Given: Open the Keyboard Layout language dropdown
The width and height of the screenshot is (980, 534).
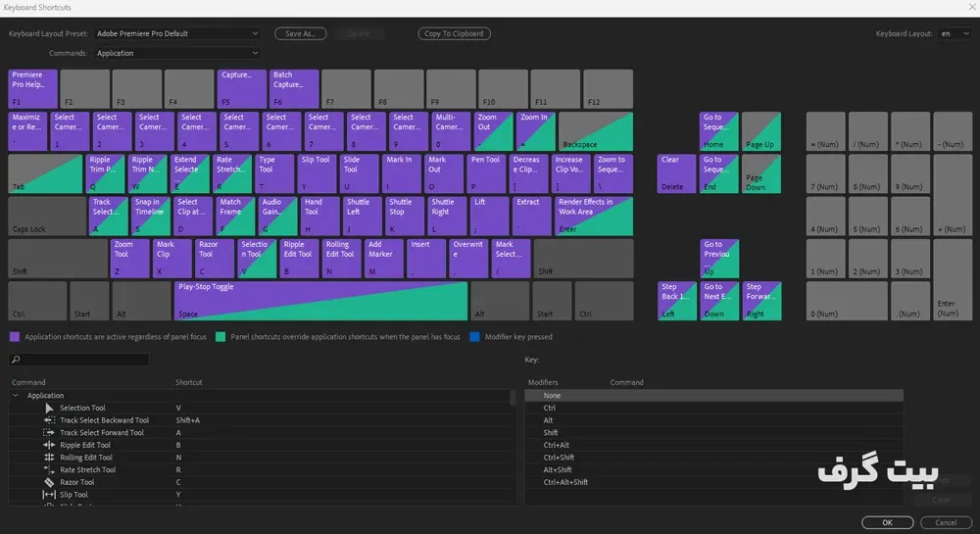Looking at the screenshot, I should pos(955,33).
